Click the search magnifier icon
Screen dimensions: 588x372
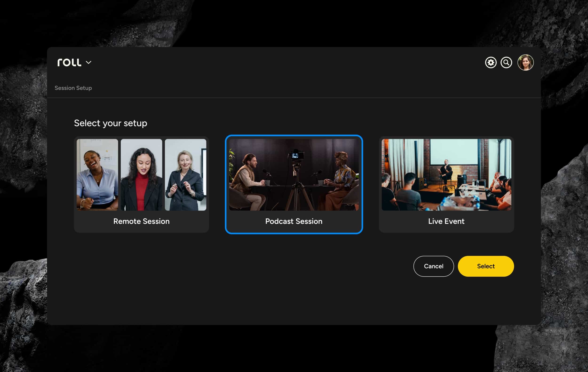pyautogui.click(x=506, y=63)
